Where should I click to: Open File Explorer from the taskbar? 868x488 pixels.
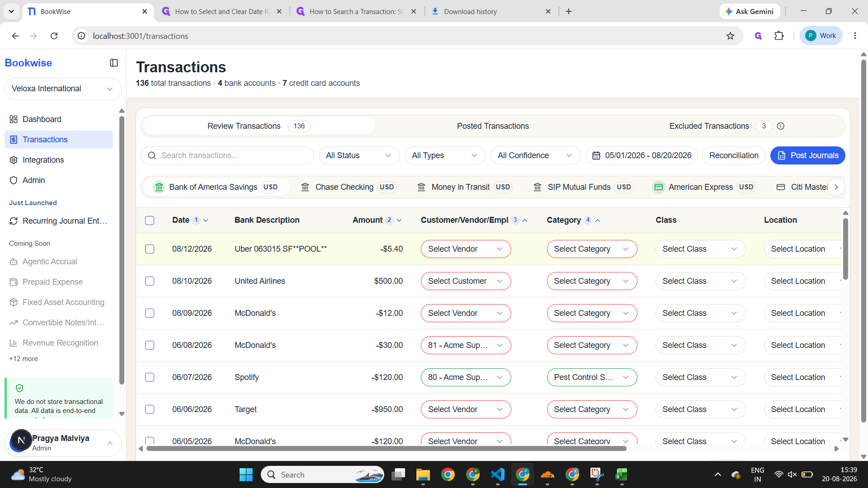(423, 474)
